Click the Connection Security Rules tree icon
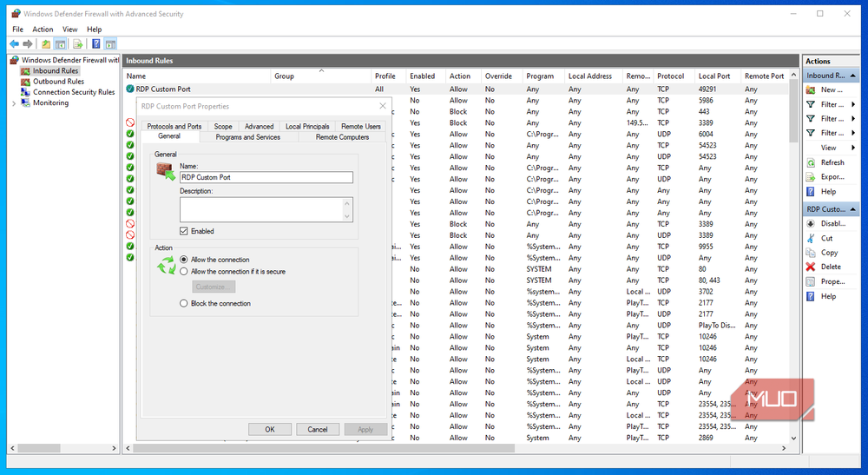Image resolution: width=868 pixels, height=475 pixels. [x=25, y=92]
